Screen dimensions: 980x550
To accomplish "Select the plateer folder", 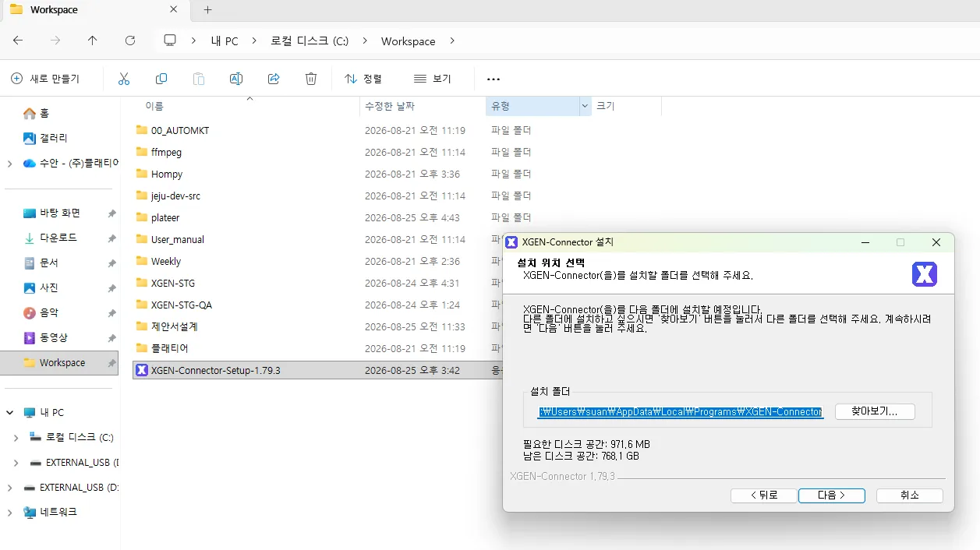I will click(165, 217).
